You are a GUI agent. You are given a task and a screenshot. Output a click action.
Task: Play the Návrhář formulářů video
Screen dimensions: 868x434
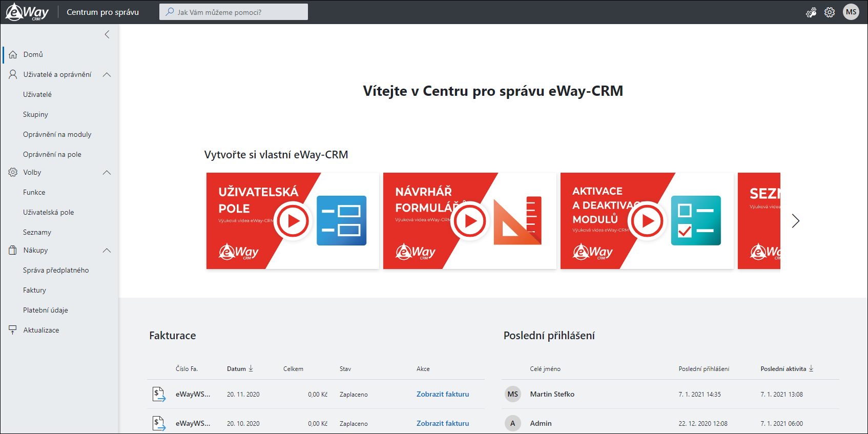click(x=470, y=221)
